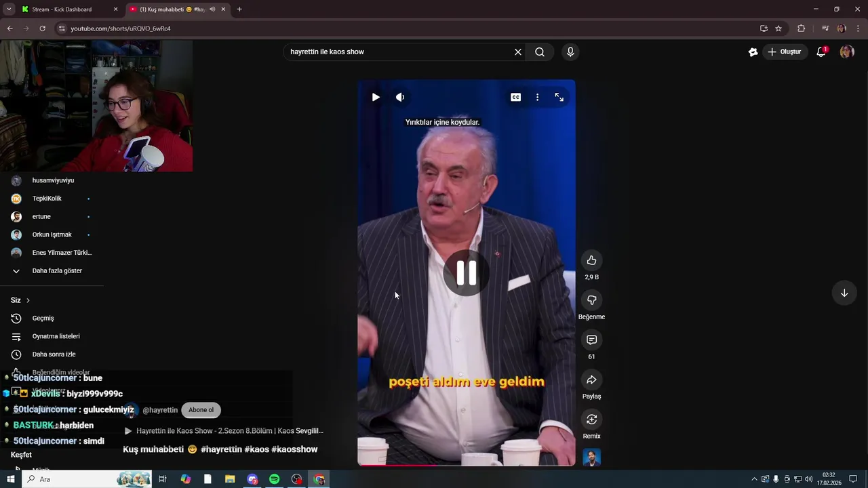The width and height of the screenshot is (868, 488).
Task: Play the Shorts video with the play icon
Action: coord(376,98)
